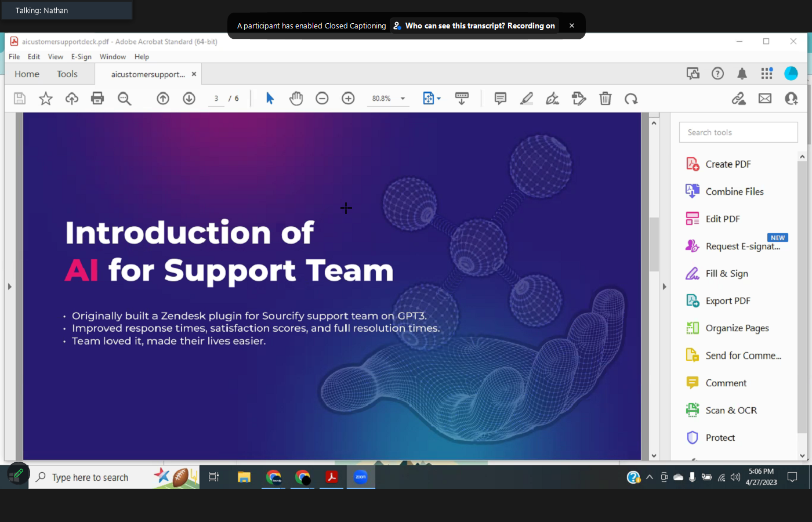Click the Search tools field
Image resolution: width=812 pixels, height=522 pixels.
pyautogui.click(x=738, y=132)
